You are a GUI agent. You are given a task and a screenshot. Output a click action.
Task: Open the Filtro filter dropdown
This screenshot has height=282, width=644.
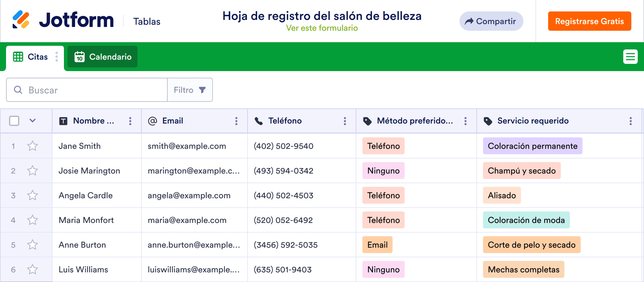click(190, 90)
